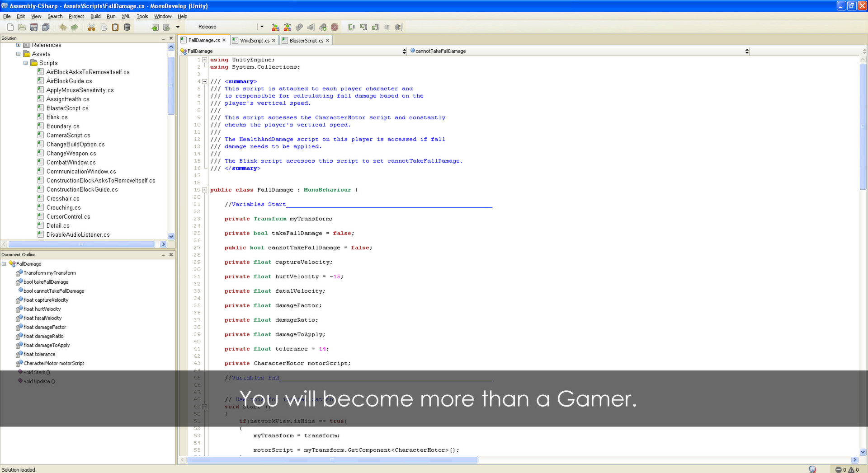Screen dimensions: 868x473
Task: Click the Pause debugging toolbar icon
Action: [x=387, y=27]
